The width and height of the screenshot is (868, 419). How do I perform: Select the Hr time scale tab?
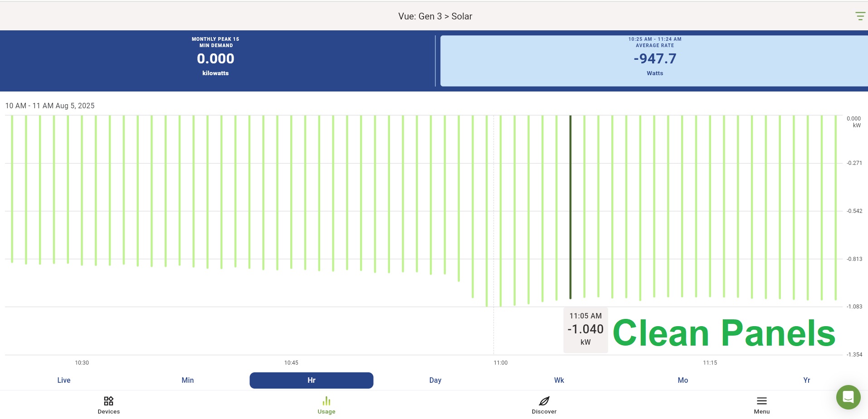[x=312, y=380]
